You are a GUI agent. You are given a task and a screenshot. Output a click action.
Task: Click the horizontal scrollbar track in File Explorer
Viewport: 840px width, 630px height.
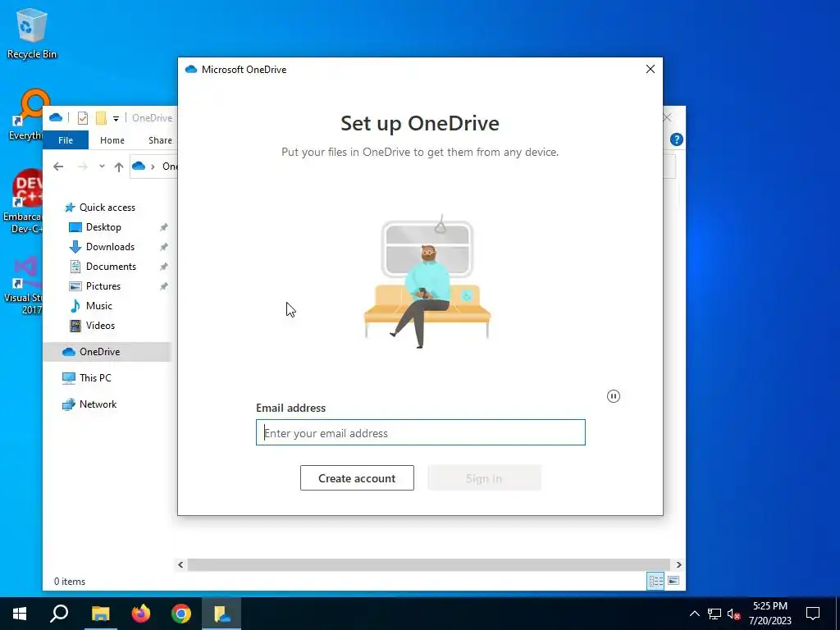point(428,564)
